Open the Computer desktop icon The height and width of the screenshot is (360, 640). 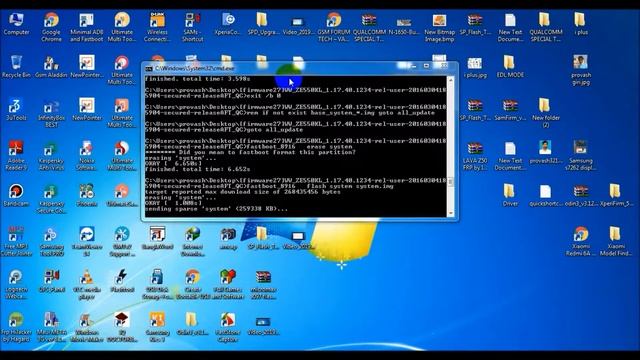[16, 24]
